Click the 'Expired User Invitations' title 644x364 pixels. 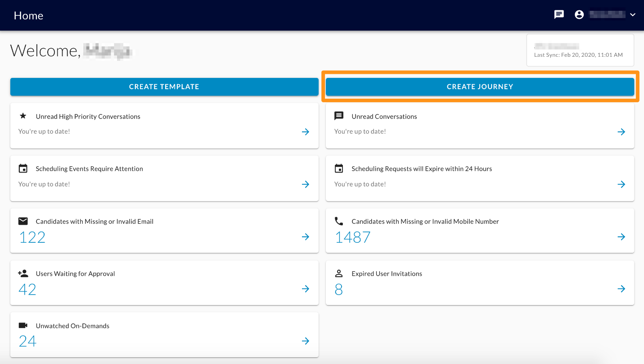[x=387, y=273]
